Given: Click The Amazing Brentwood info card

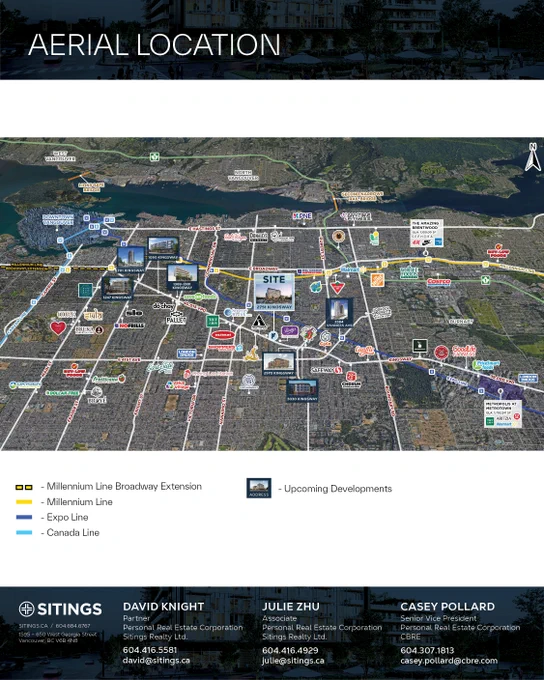Looking at the screenshot, I should click(x=427, y=233).
